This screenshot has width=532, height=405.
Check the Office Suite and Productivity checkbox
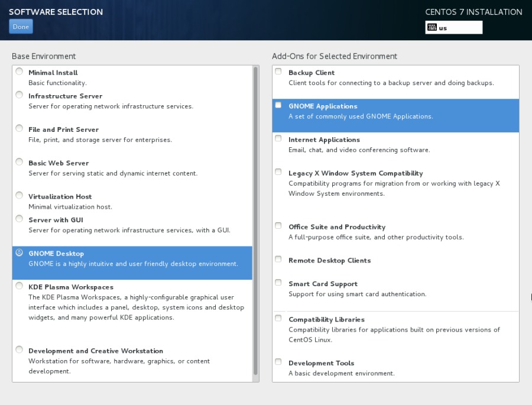pos(278,225)
